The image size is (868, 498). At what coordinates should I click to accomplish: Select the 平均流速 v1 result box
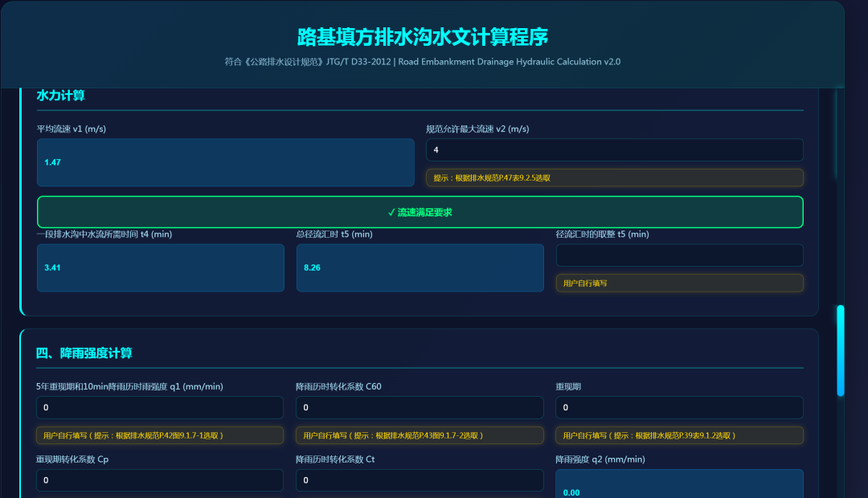pos(225,162)
